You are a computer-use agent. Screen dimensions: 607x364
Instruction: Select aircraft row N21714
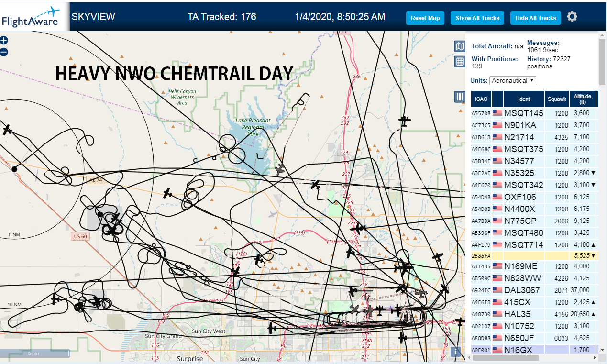pos(534,137)
